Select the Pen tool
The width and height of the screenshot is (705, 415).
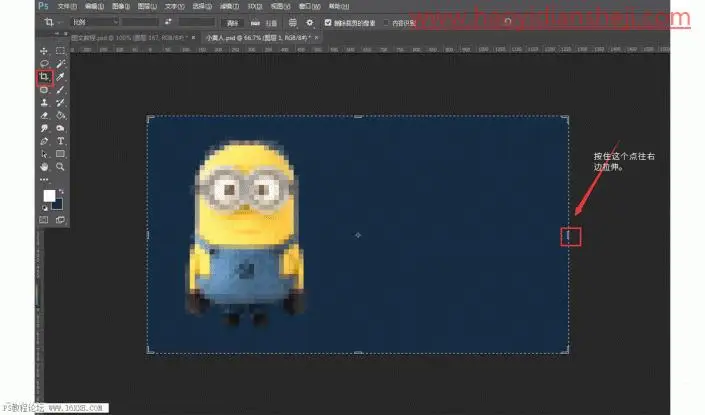[x=44, y=141]
